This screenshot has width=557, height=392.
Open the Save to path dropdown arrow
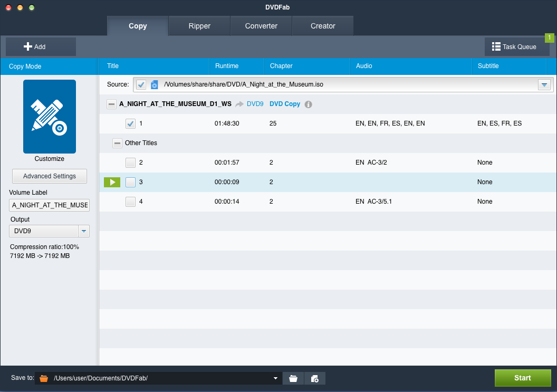pos(275,378)
